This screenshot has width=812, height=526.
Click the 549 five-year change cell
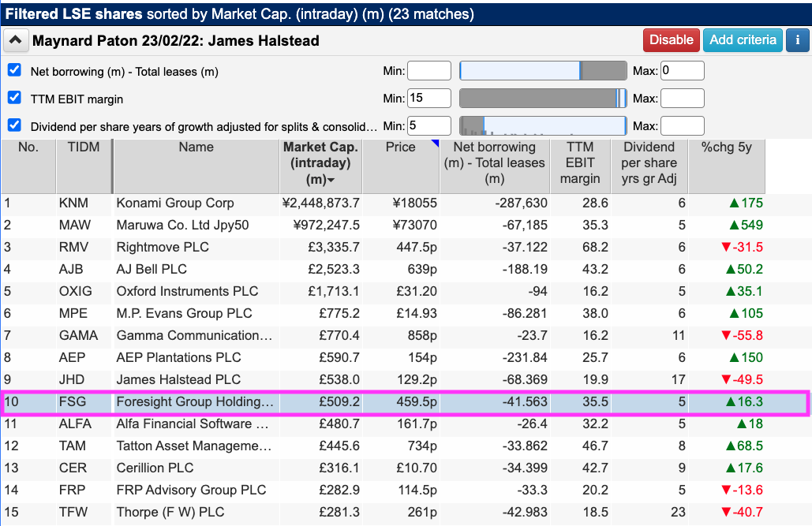click(727, 226)
